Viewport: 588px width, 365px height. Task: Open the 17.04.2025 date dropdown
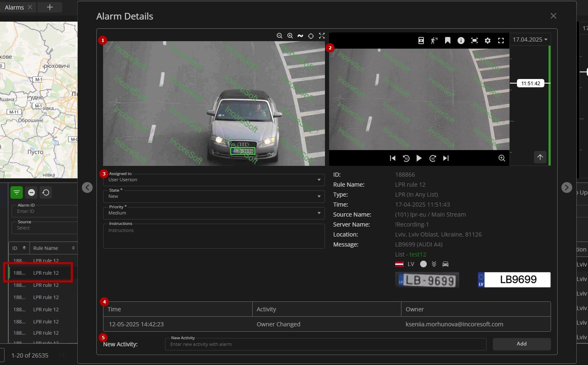click(x=530, y=39)
